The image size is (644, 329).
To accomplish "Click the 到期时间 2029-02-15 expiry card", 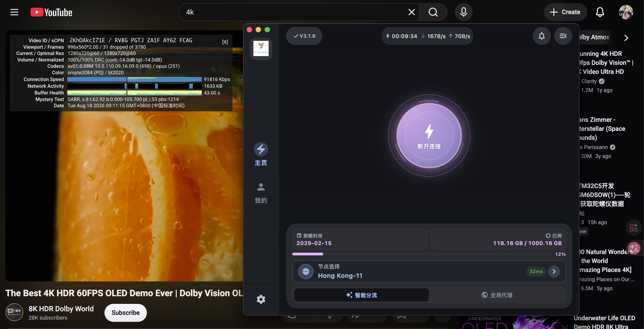I will pos(360,239).
